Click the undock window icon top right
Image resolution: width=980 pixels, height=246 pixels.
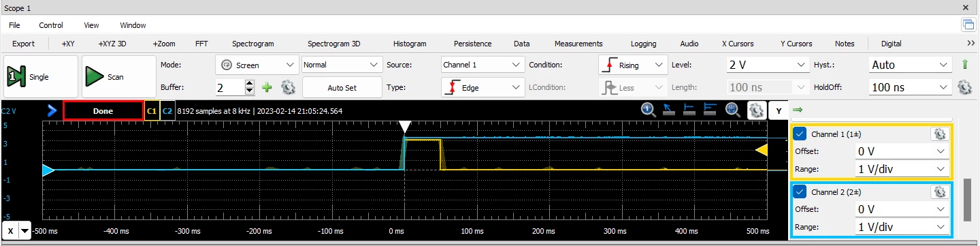[x=968, y=25]
